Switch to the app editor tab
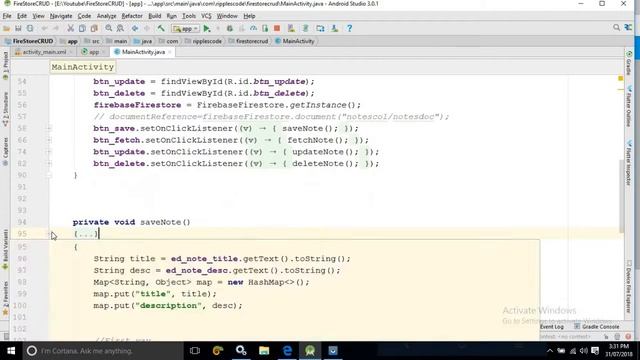Viewport: 640px width, 360px height. [93, 52]
